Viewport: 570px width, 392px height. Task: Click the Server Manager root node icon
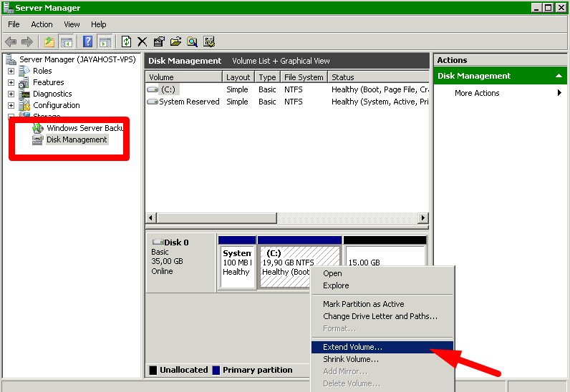click(11, 59)
